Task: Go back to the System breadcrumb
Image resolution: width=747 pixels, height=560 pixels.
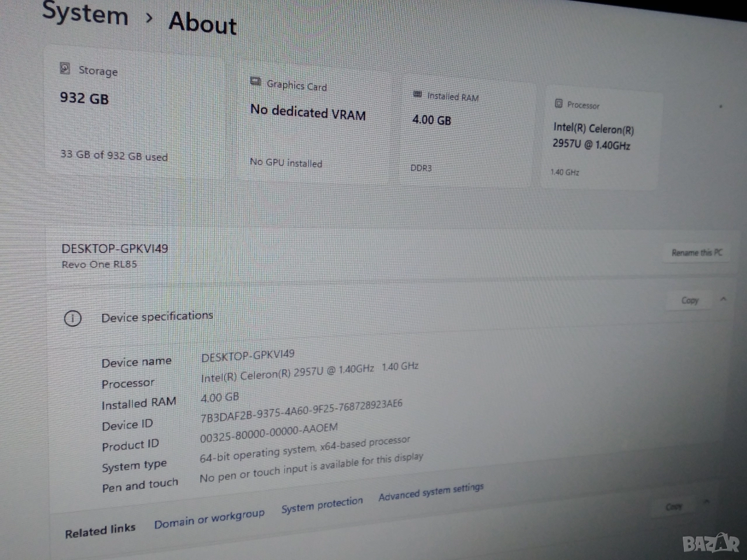Action: pyautogui.click(x=85, y=13)
